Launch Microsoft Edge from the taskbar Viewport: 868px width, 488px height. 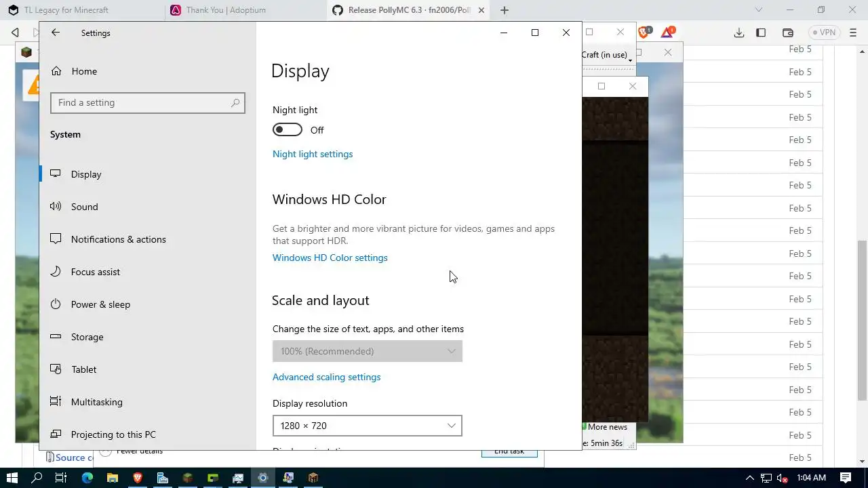[x=87, y=478]
